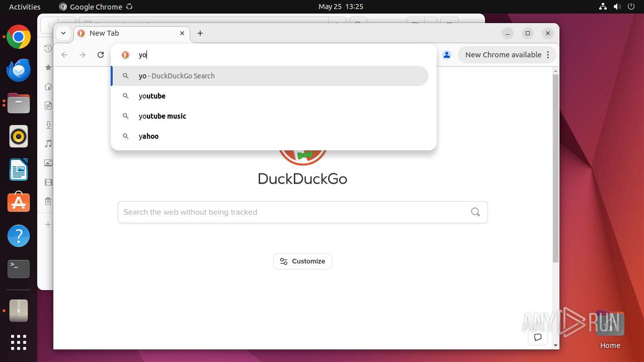Open the Files manager dock icon
Image resolution: width=644 pixels, height=362 pixels.
pos(19,104)
